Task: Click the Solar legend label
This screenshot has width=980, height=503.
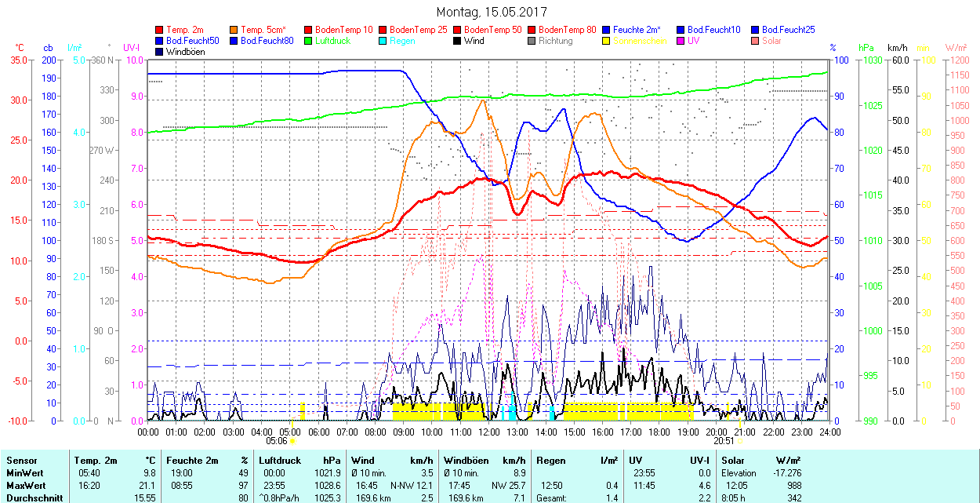Action: tap(771, 41)
